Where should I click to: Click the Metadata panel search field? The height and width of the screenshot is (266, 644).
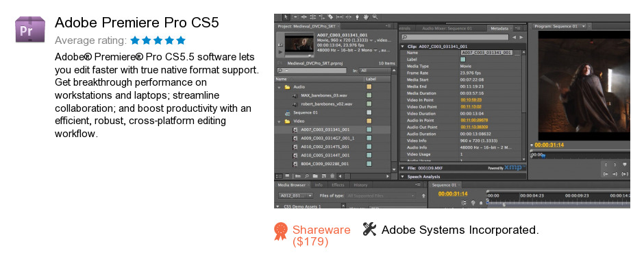454,38
